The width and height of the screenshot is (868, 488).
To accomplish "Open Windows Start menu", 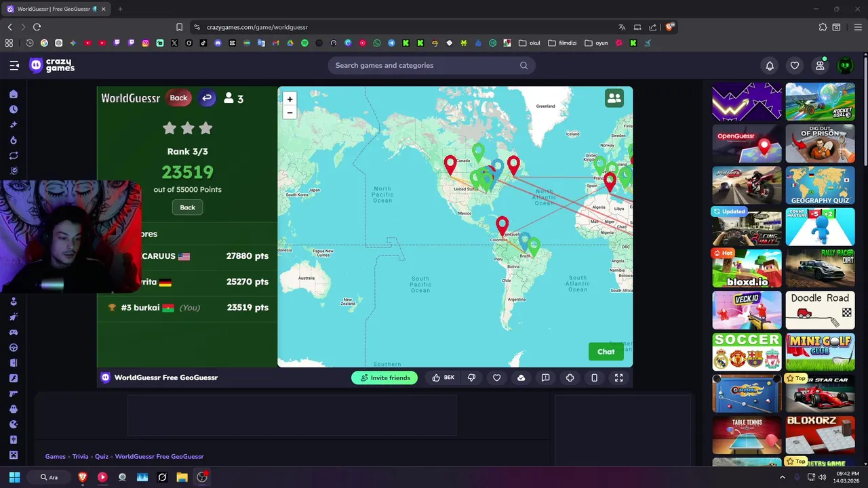I will 14,477.
